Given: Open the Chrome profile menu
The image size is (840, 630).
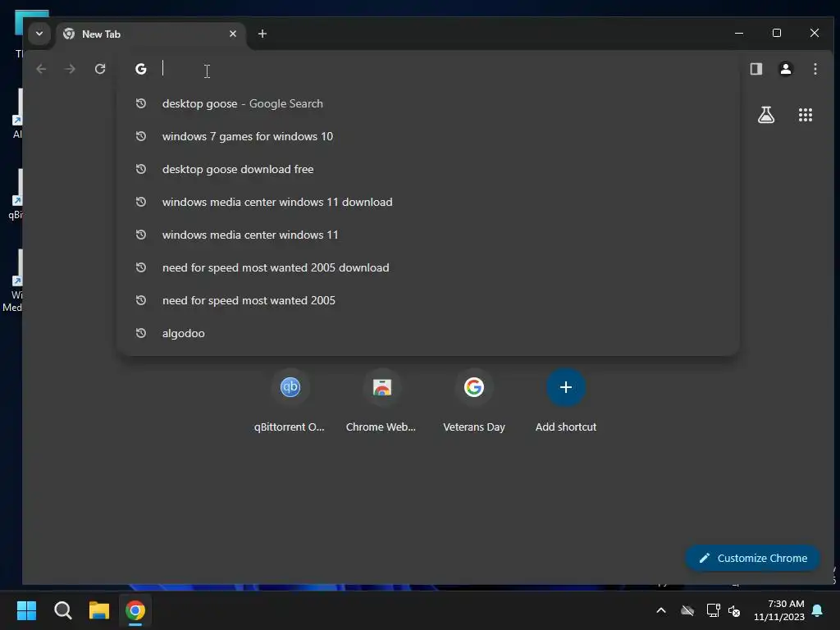Looking at the screenshot, I should 785,69.
